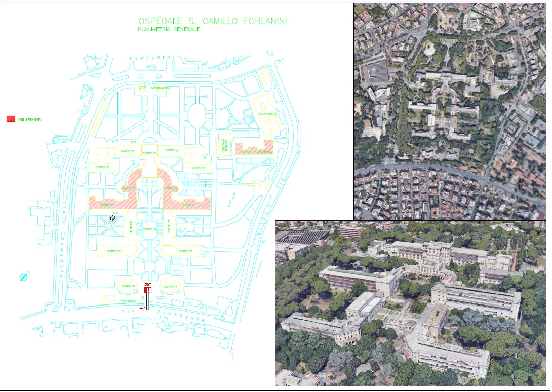Select the 'PLANIMETRIA GENERALE' subtitle
Screen dimensions: 552x392
169,30
